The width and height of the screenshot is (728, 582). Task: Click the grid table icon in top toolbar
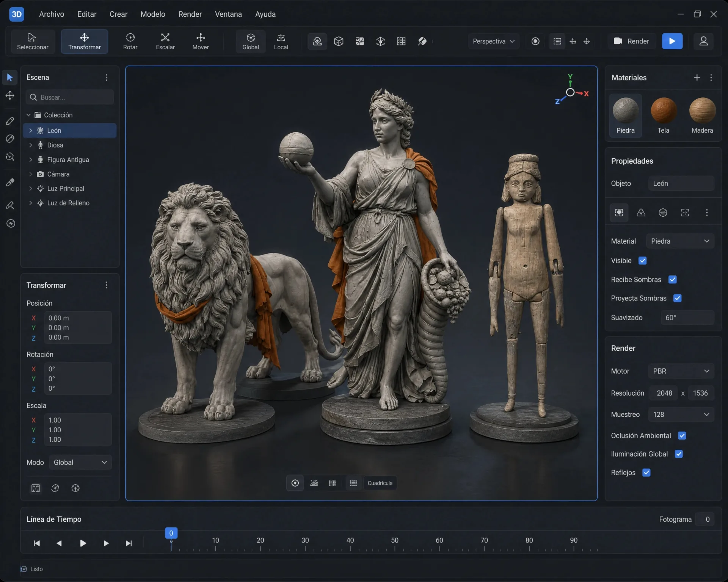401,41
